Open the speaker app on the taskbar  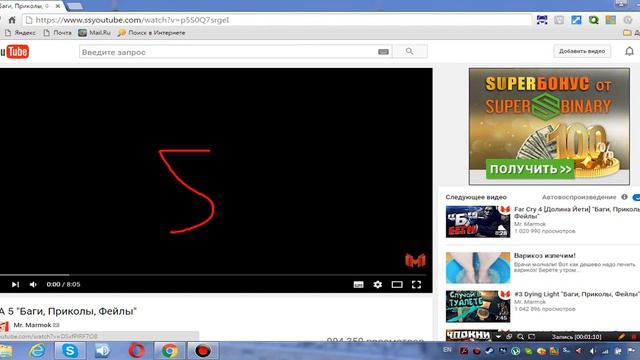click(102, 351)
